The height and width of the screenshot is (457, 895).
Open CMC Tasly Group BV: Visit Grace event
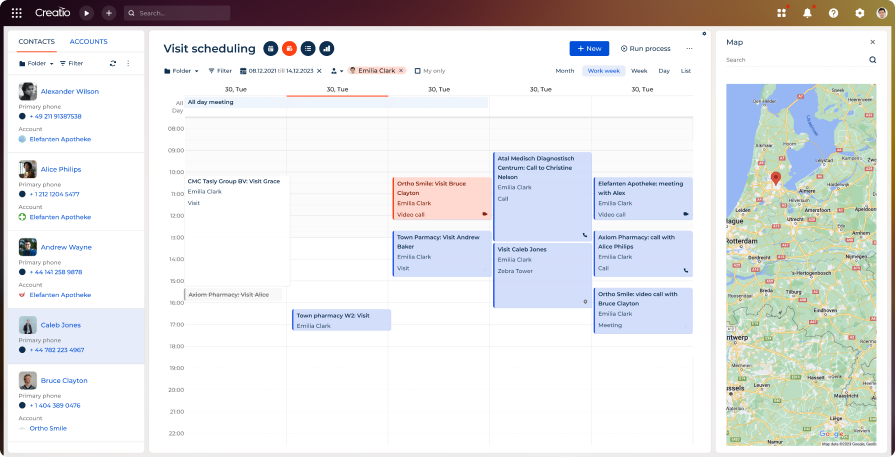click(237, 230)
